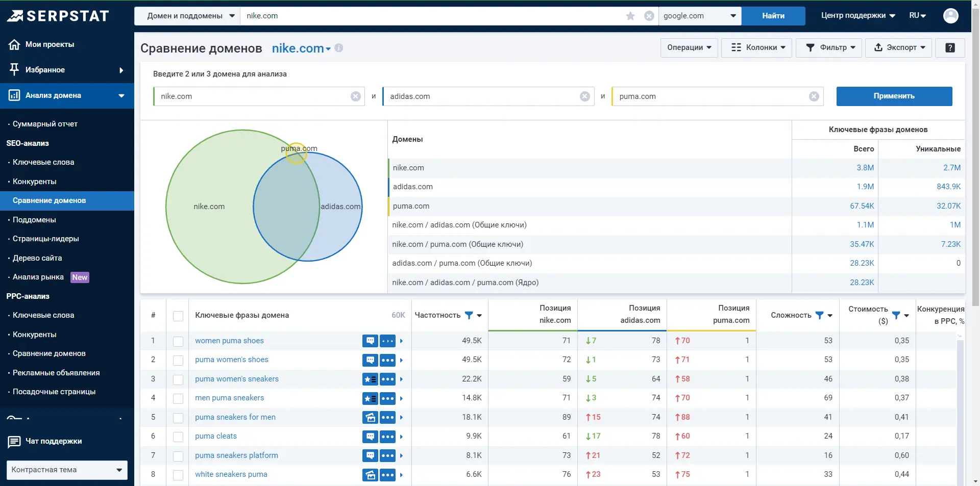This screenshot has width=980, height=486.
Task: Toggle the select-all checkbox in table header
Action: 178,316
